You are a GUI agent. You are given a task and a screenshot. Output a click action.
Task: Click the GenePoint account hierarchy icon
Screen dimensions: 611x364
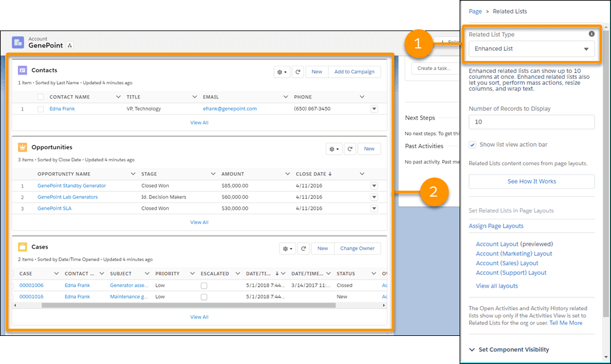click(x=69, y=45)
